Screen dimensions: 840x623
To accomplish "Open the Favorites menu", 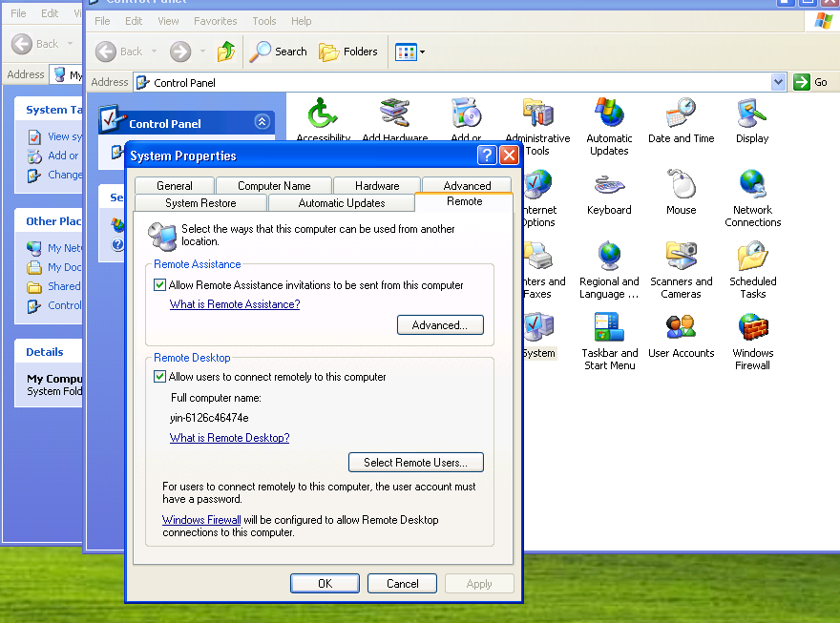I will coord(215,21).
